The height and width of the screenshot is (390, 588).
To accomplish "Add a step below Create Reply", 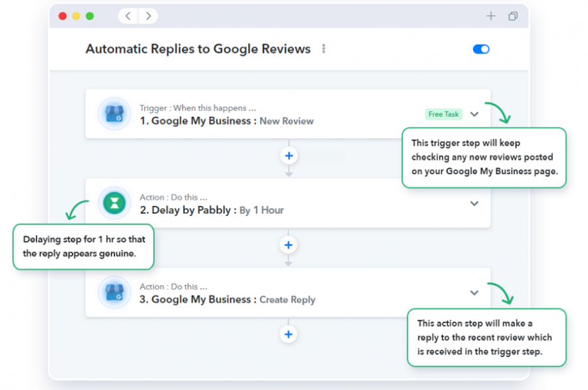I will [288, 334].
